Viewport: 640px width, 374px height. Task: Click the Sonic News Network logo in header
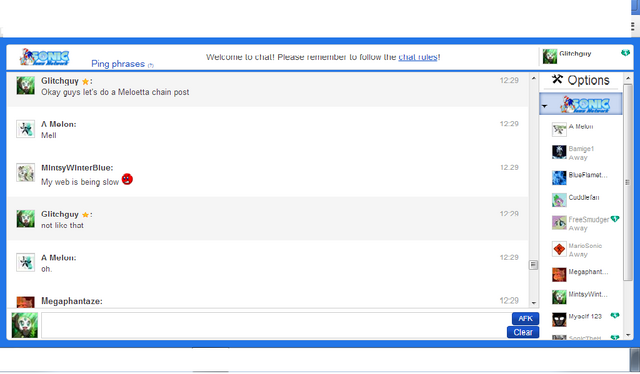point(44,57)
